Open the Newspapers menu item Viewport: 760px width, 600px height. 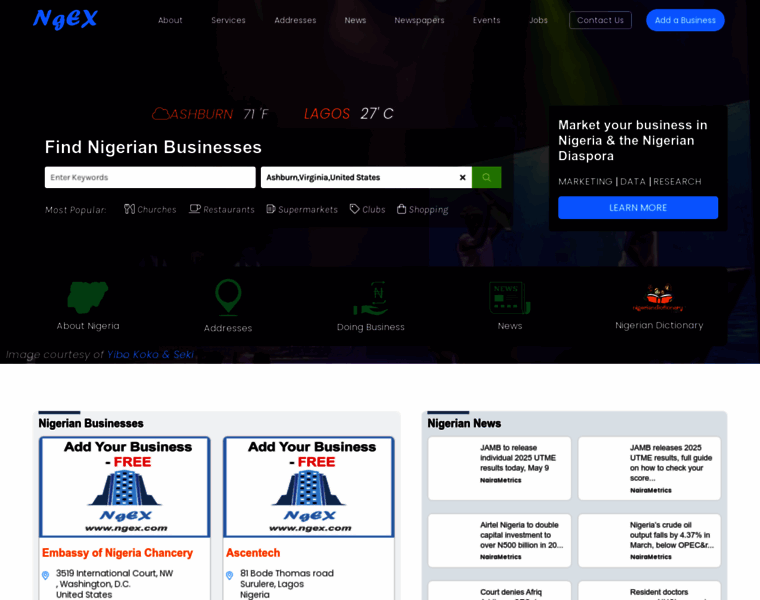pos(419,20)
